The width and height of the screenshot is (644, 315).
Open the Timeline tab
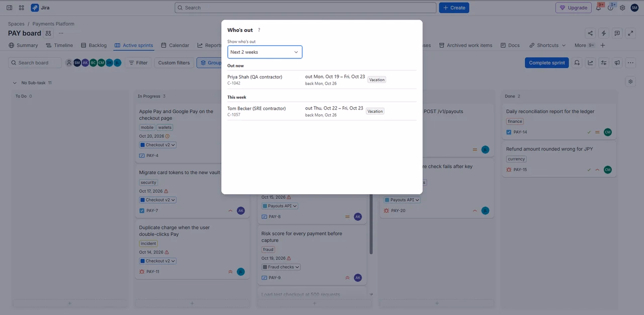(59, 45)
